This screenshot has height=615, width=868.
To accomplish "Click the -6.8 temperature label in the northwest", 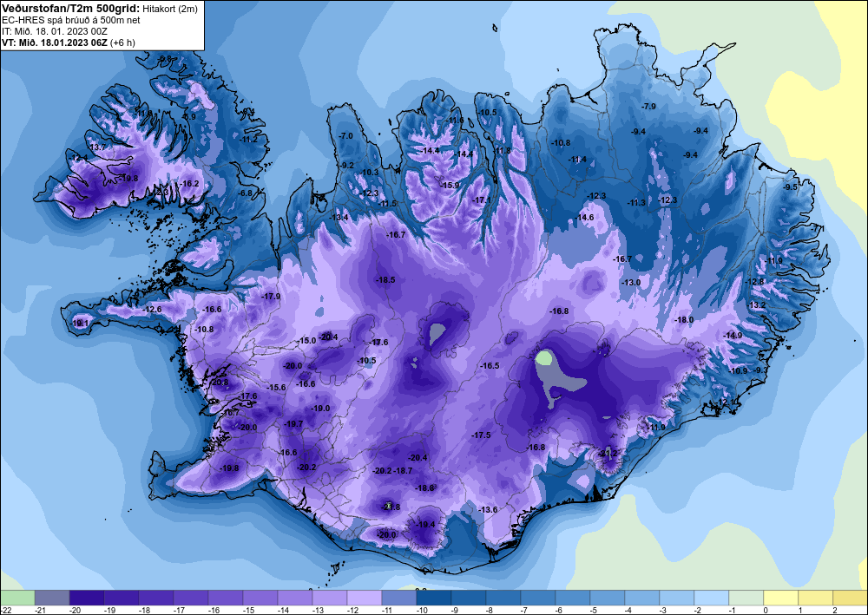I will [x=245, y=193].
